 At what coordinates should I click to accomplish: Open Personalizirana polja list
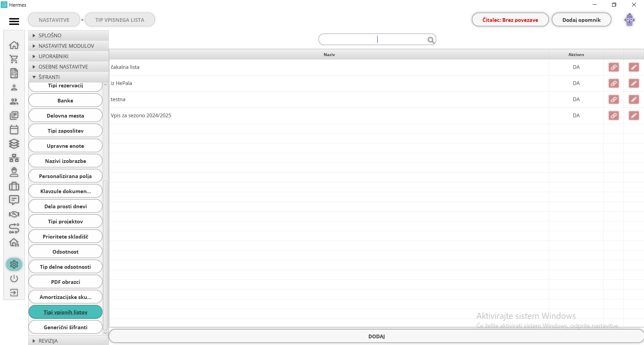(65, 176)
